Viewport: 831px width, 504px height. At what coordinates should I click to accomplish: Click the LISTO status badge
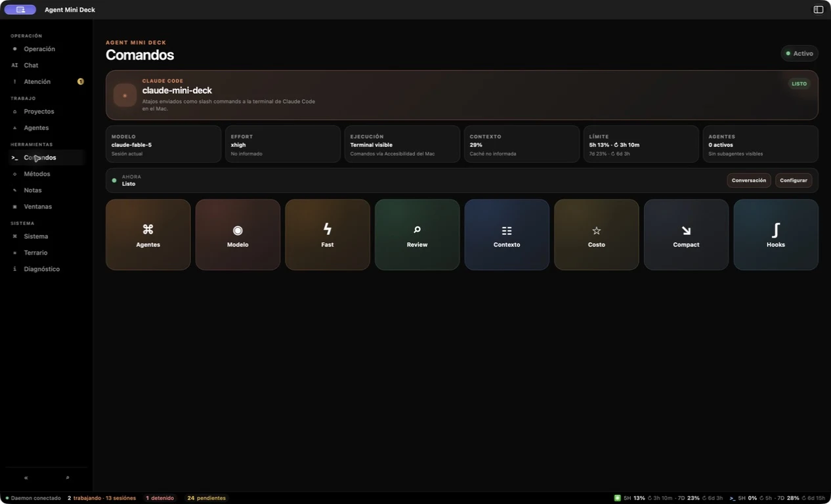coord(799,84)
